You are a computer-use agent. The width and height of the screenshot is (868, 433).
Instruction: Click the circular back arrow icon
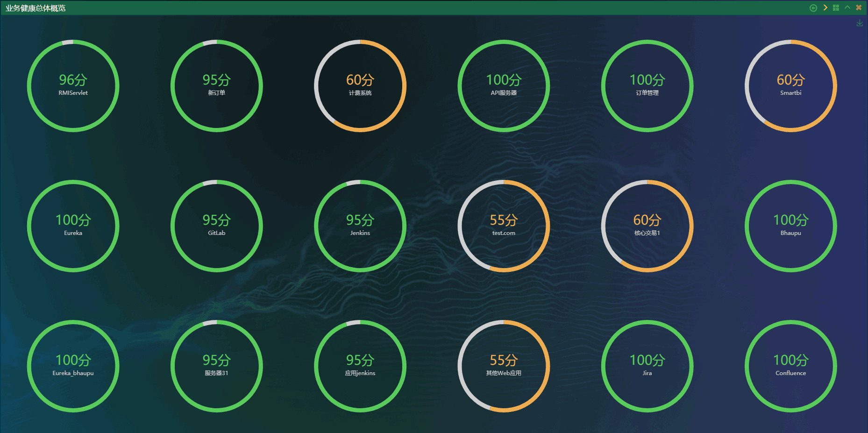coord(813,8)
